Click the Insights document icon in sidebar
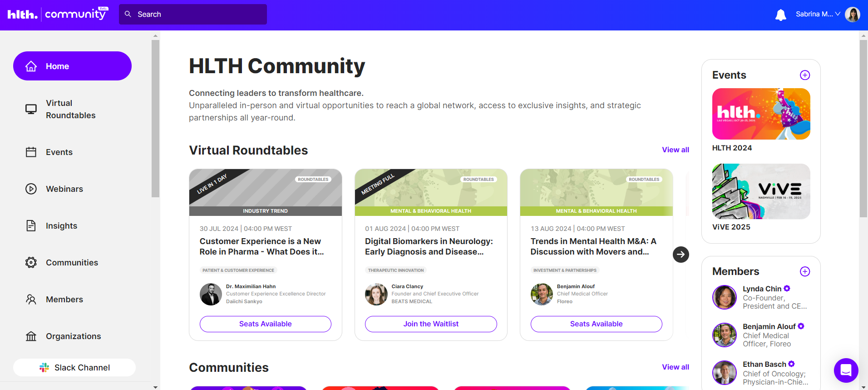This screenshot has height=390, width=868. tap(31, 226)
